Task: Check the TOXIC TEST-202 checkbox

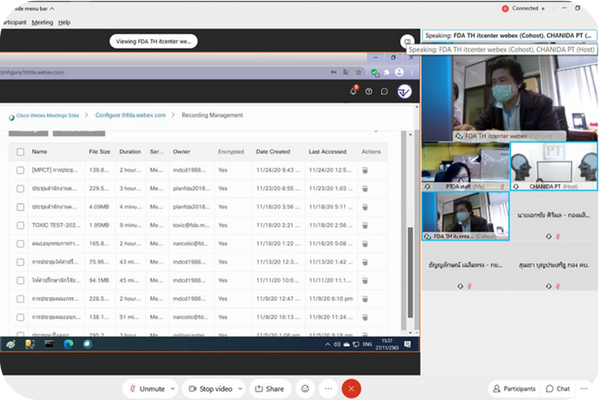Action: tap(21, 225)
